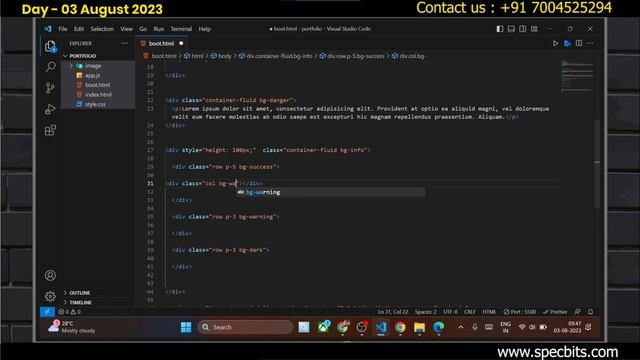Open Windows Start menu

click(x=186, y=327)
